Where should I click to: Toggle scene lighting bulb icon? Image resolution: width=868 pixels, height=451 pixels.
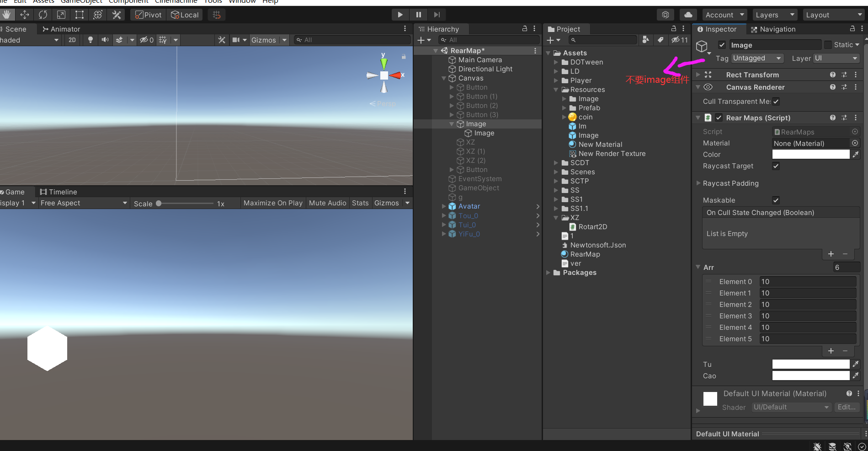pos(91,40)
